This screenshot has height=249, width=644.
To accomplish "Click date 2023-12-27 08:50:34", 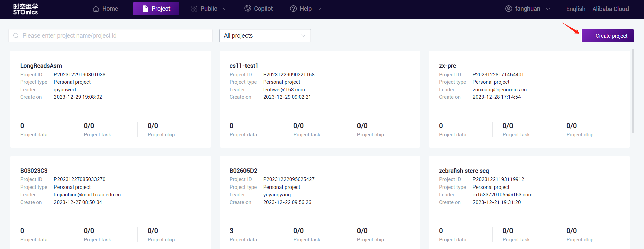I will click(x=78, y=202).
